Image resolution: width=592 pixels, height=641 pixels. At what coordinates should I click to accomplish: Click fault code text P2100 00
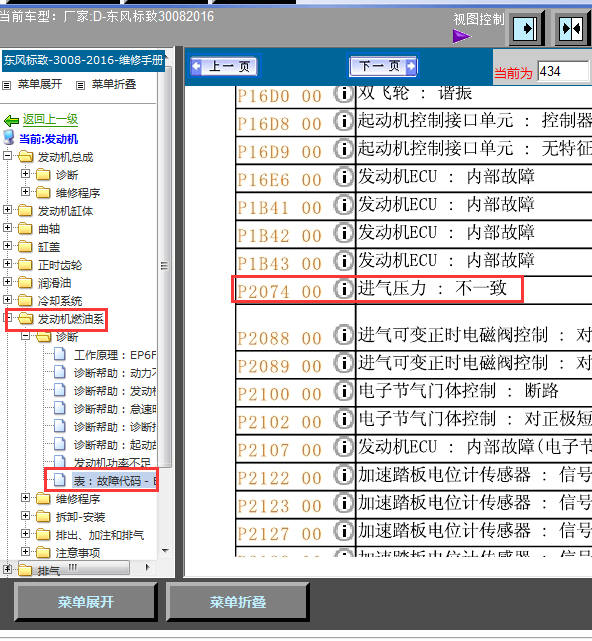pyautogui.click(x=279, y=394)
